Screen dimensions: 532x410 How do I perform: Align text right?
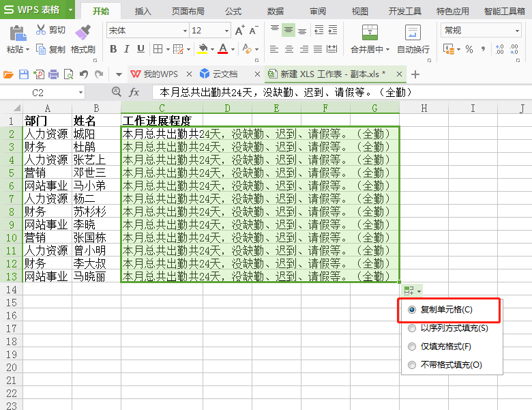304,49
